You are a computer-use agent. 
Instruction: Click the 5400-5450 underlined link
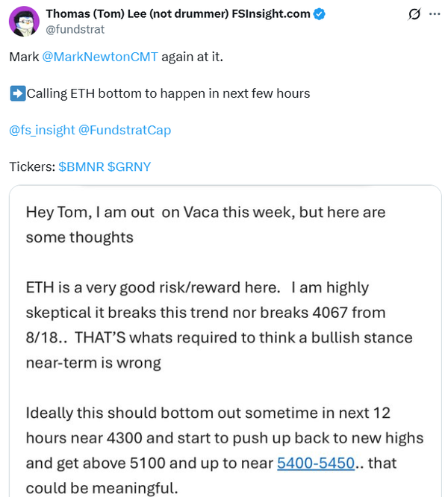(315, 463)
